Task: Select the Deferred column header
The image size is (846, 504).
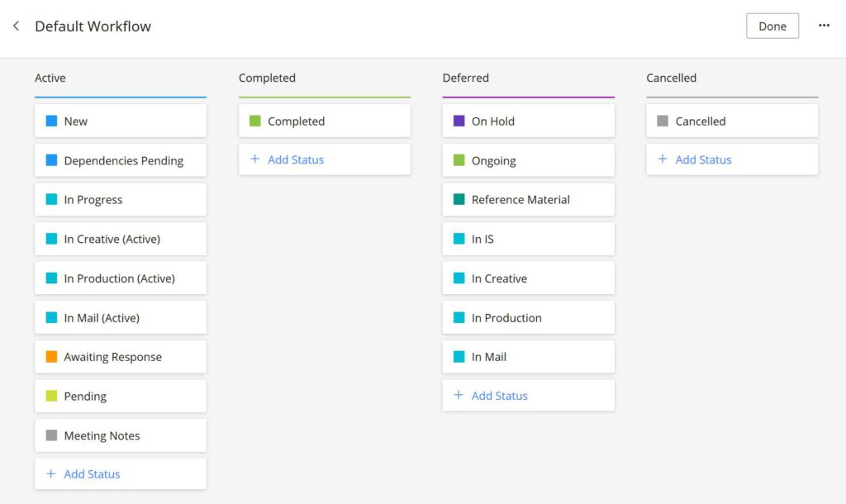Action: (x=465, y=78)
